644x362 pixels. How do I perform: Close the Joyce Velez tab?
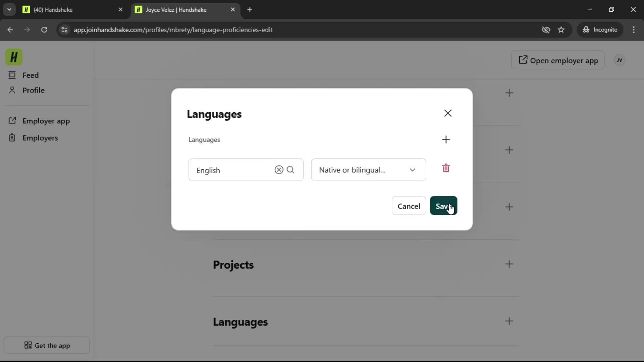coord(233,10)
